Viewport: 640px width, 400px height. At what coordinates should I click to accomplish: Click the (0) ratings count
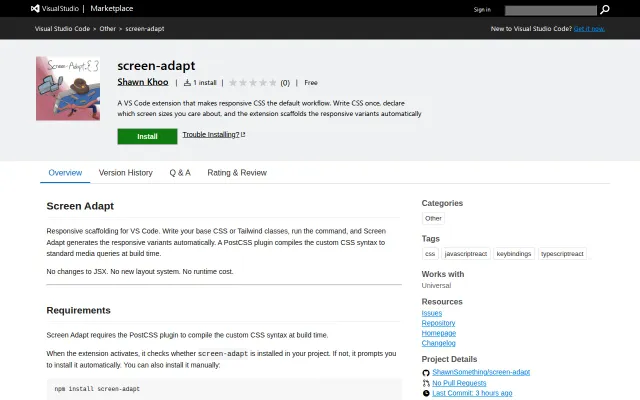tap(285, 83)
